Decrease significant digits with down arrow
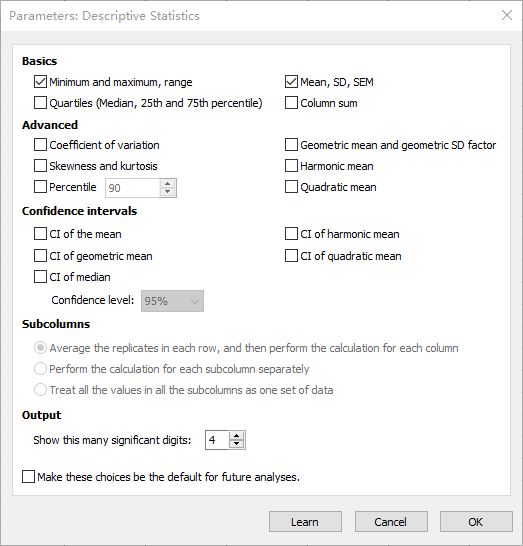Screen dimensions: 523x546 237,444
